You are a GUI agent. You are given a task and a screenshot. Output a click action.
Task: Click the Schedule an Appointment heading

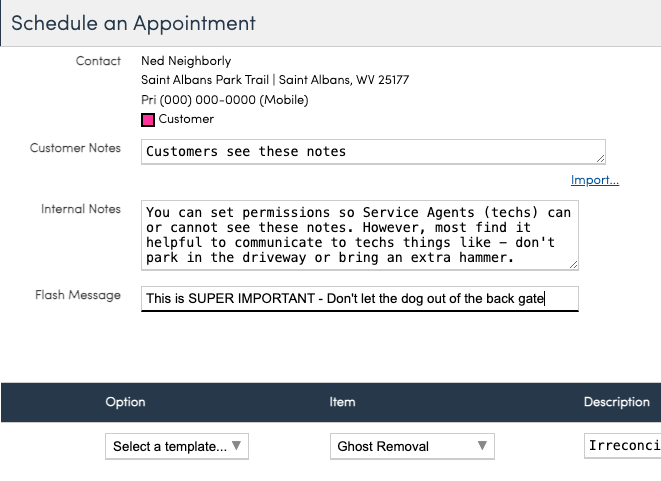tap(133, 22)
